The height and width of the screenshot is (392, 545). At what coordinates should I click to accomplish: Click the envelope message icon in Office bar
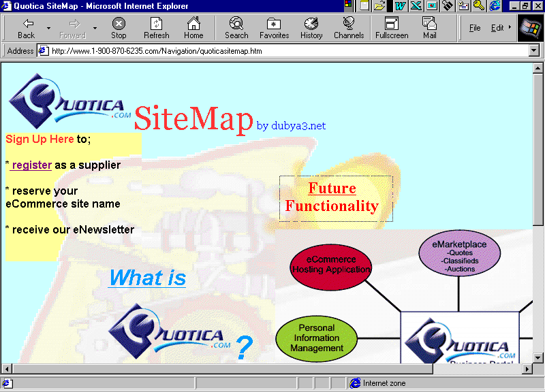tap(463, 5)
